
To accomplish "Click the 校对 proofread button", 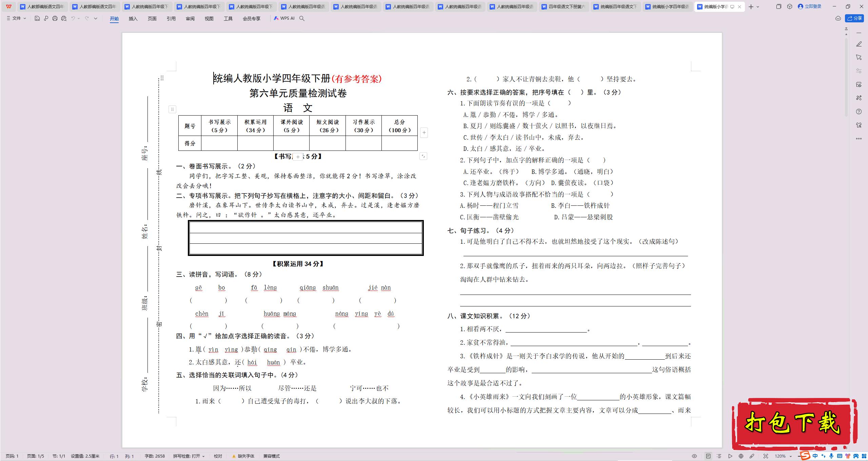I will [x=218, y=456].
